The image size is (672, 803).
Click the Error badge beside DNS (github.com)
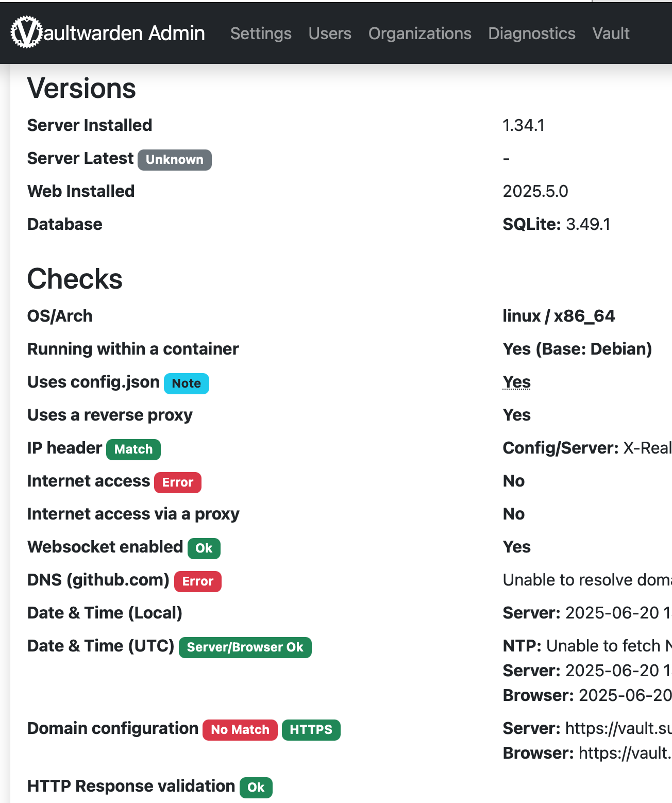pyautogui.click(x=198, y=581)
